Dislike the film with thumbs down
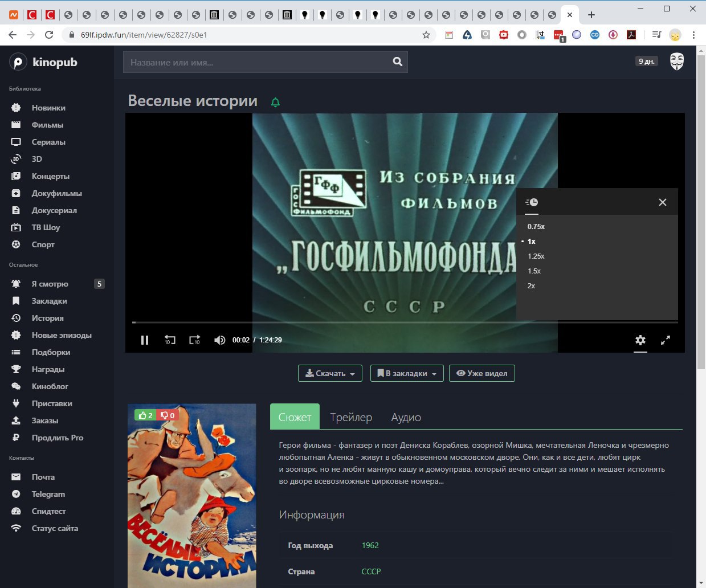This screenshot has height=588, width=706. point(167,415)
